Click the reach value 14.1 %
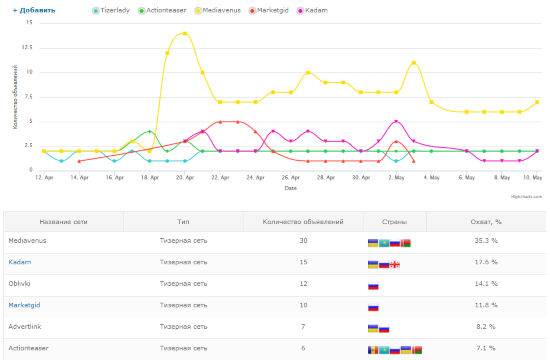Screen dimensions: 550x360 point(486,284)
